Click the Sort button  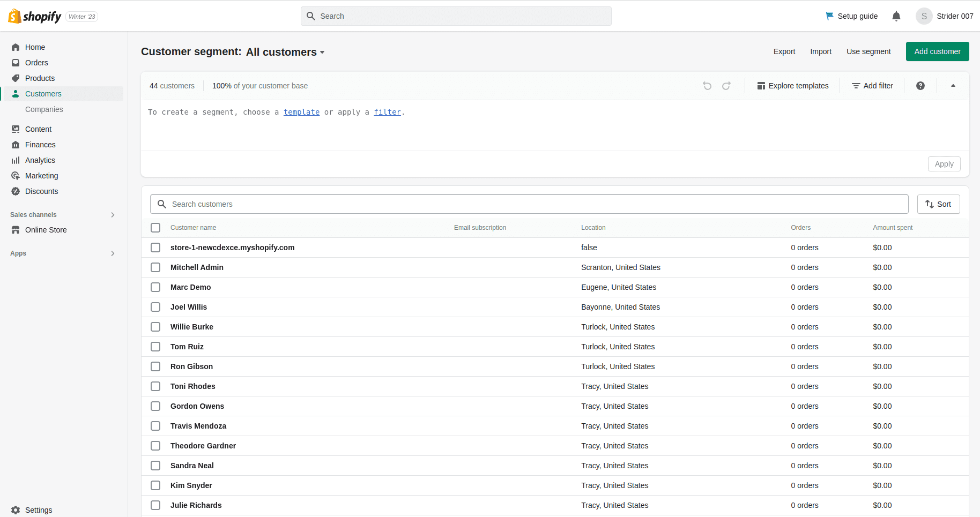tap(939, 204)
